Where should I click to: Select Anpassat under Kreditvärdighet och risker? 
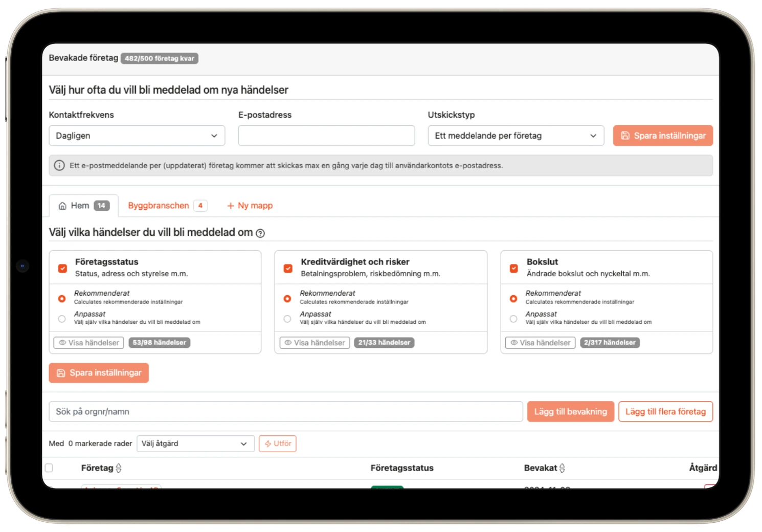[x=287, y=319]
